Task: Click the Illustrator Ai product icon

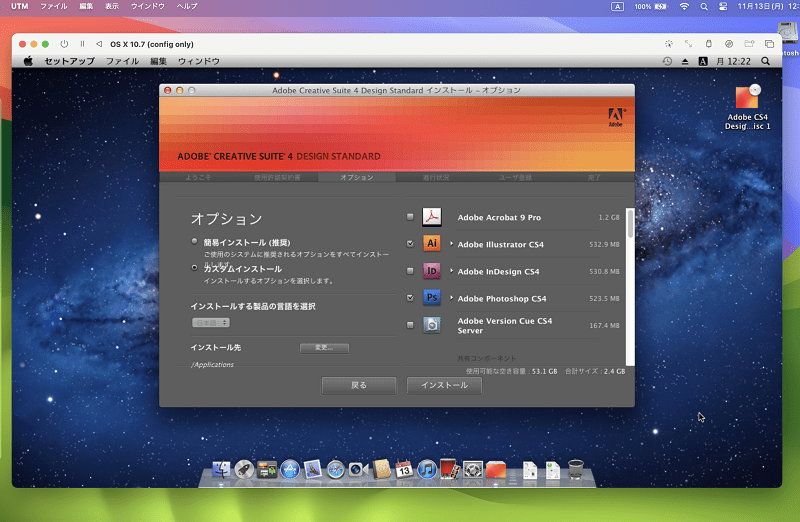Action: tap(432, 243)
